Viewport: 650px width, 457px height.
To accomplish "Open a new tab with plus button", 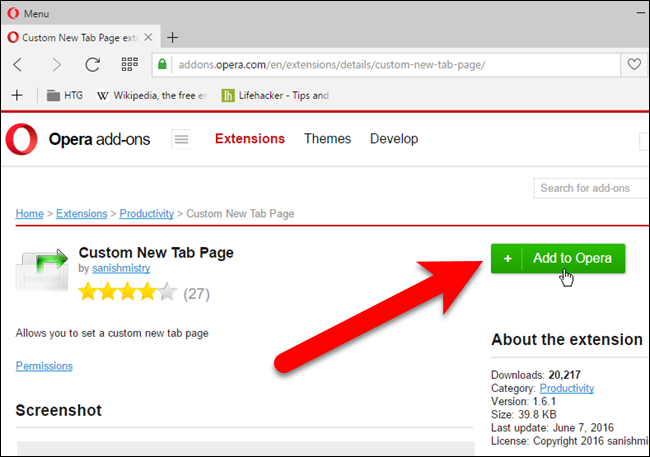I will pos(172,37).
